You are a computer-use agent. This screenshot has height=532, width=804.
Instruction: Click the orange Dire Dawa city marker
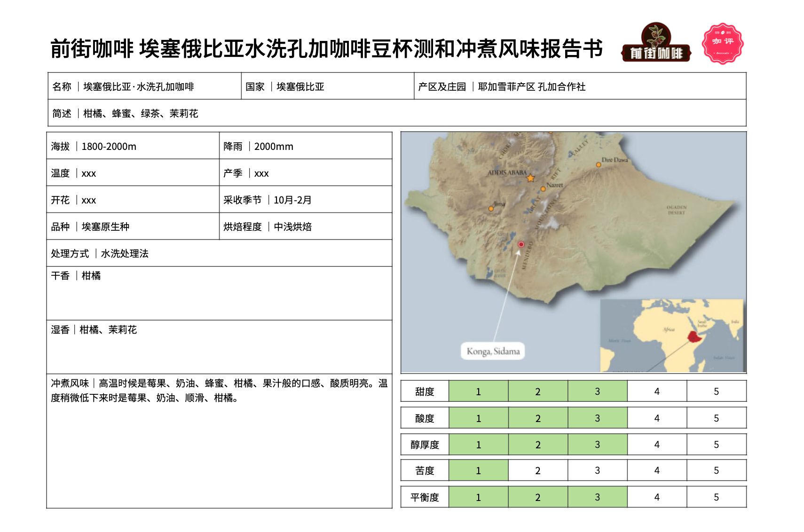click(x=599, y=165)
